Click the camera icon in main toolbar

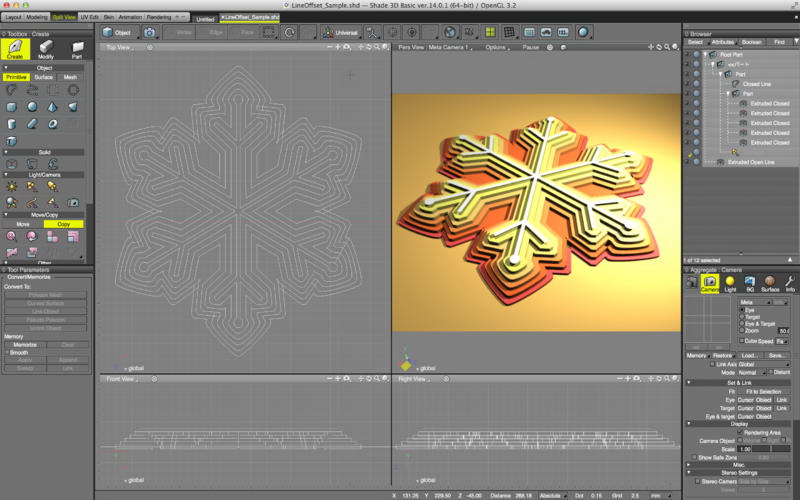point(149,32)
